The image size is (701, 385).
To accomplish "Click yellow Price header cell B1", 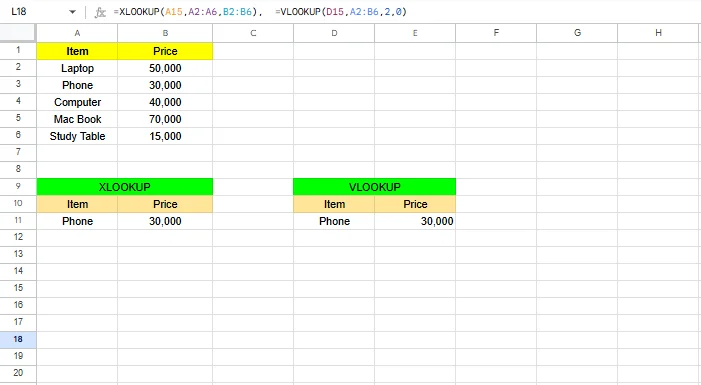I will [x=165, y=51].
